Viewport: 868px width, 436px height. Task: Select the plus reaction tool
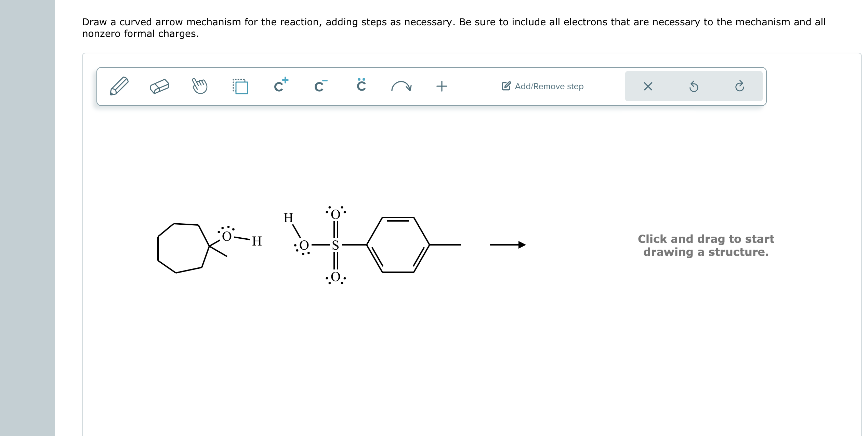(x=442, y=86)
